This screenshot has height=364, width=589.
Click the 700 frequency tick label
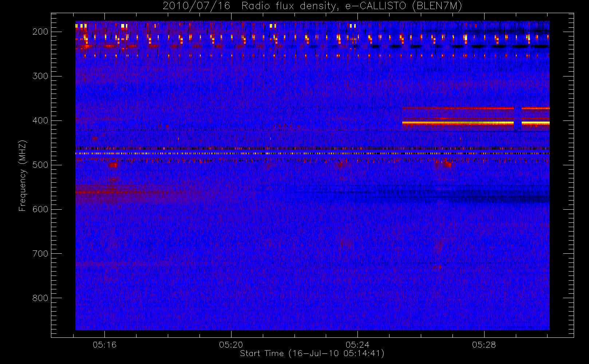pos(40,254)
